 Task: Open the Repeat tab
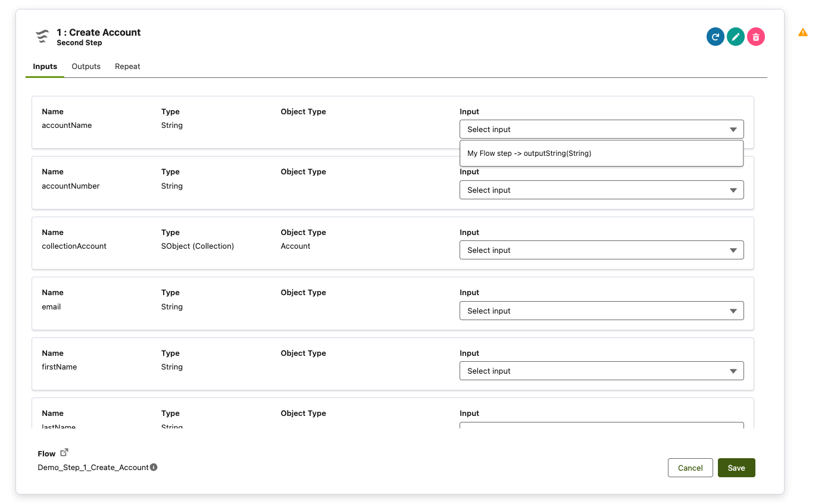127,66
